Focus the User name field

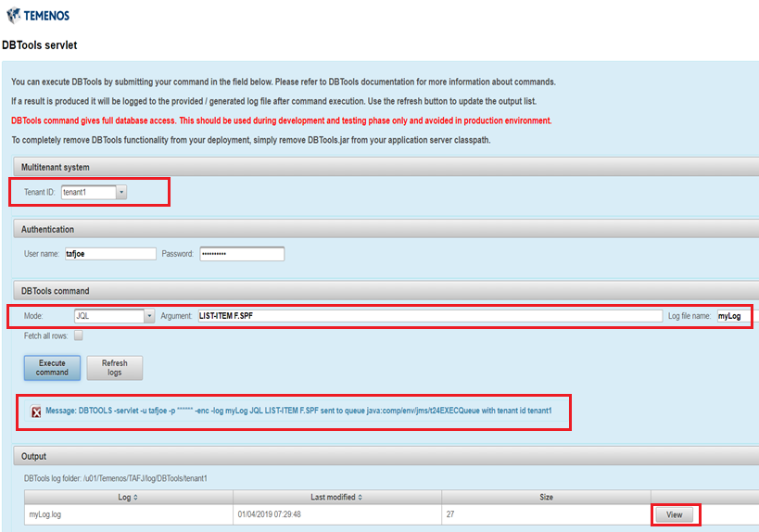tap(109, 254)
